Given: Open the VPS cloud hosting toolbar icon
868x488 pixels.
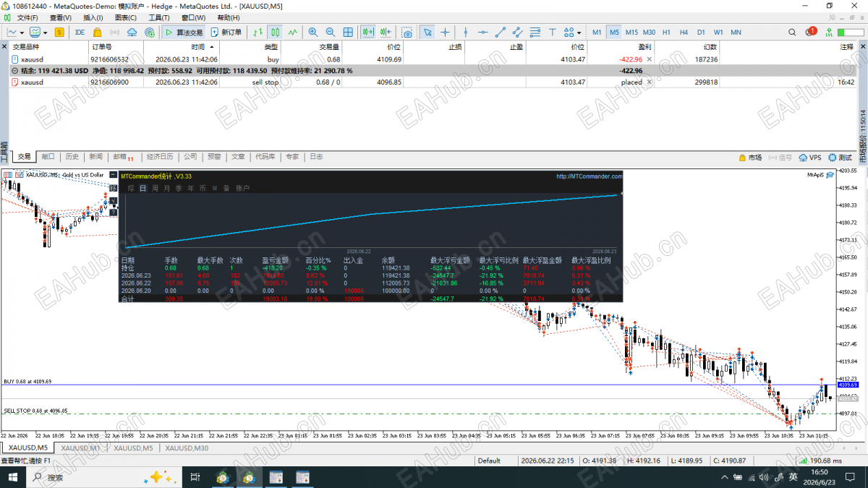Looking at the screenshot, I should [x=132, y=32].
